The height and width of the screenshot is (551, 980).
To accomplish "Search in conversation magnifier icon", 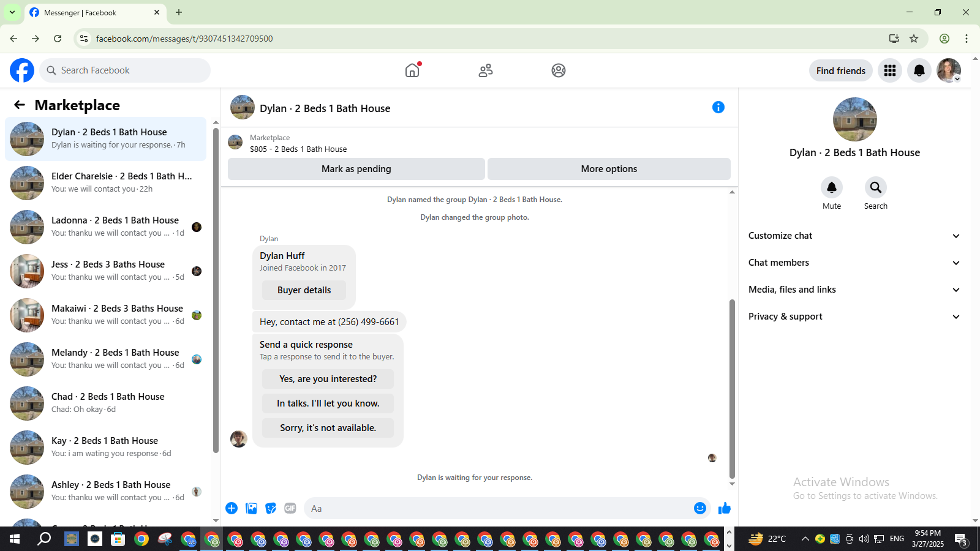I will pos(876,187).
